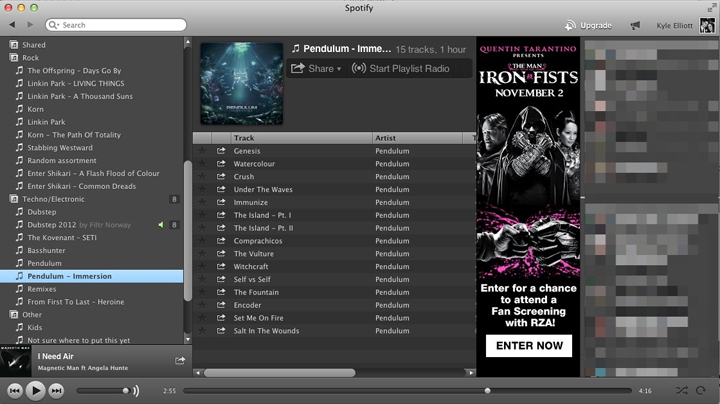720x404 pixels.
Task: Select the Stabbing Westward playlist
Action: tap(60, 148)
